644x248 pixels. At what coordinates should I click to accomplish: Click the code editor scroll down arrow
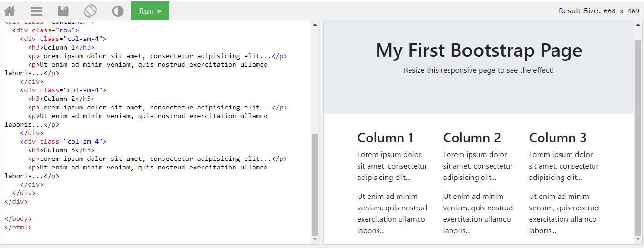(315, 239)
